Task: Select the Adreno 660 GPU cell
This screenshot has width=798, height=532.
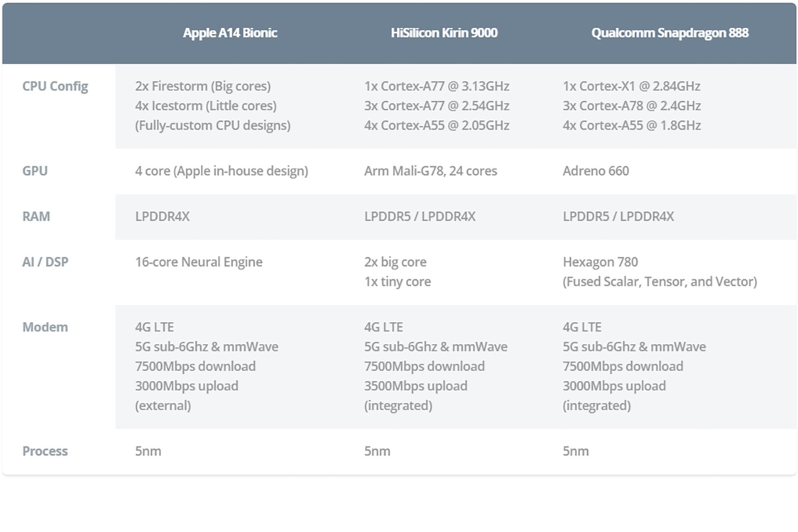Action: click(x=596, y=171)
